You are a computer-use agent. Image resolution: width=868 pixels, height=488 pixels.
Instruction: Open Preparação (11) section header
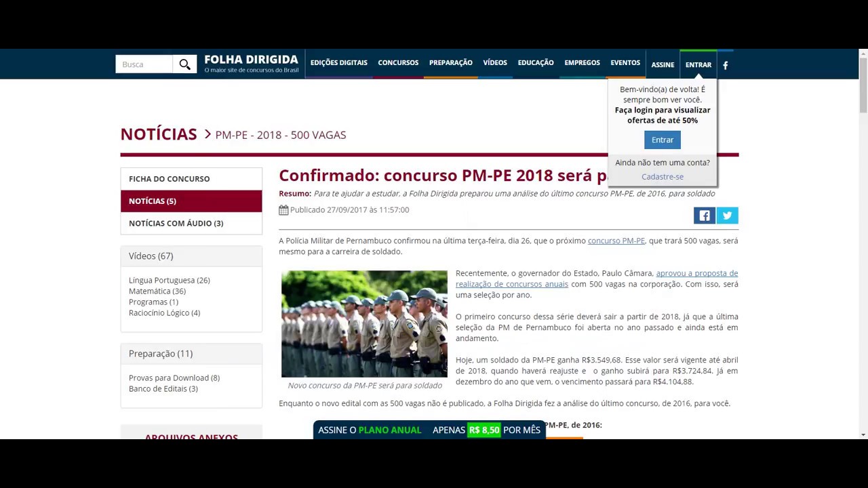point(191,354)
